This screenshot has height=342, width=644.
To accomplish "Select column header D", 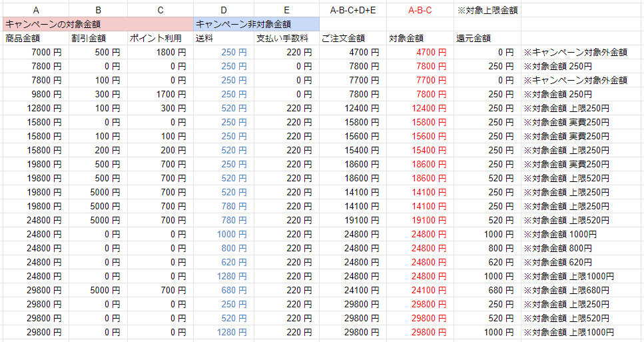I will (223, 10).
